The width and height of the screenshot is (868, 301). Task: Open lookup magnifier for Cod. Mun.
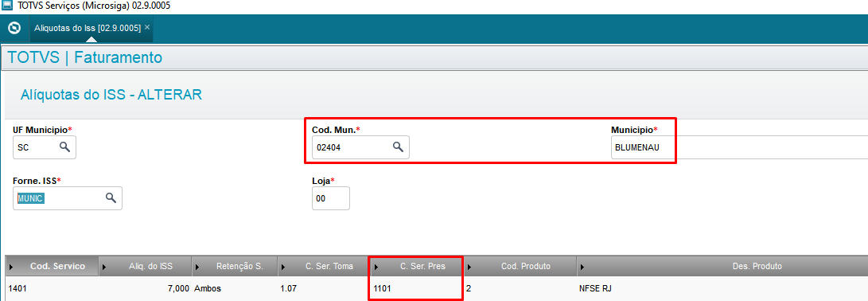[x=398, y=147]
